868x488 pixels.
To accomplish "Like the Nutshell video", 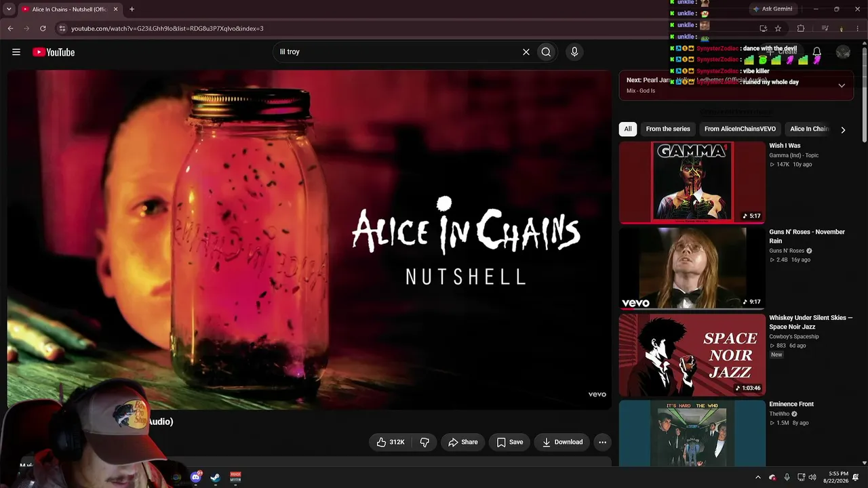I will pyautogui.click(x=390, y=442).
